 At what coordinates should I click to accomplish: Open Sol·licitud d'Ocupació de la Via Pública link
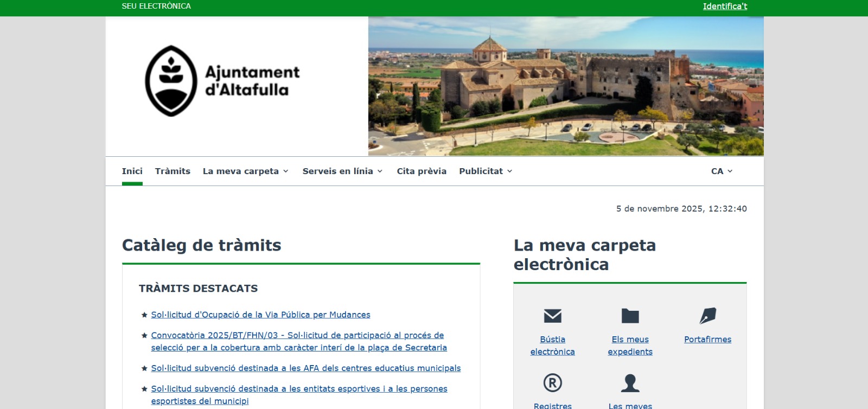(260, 315)
